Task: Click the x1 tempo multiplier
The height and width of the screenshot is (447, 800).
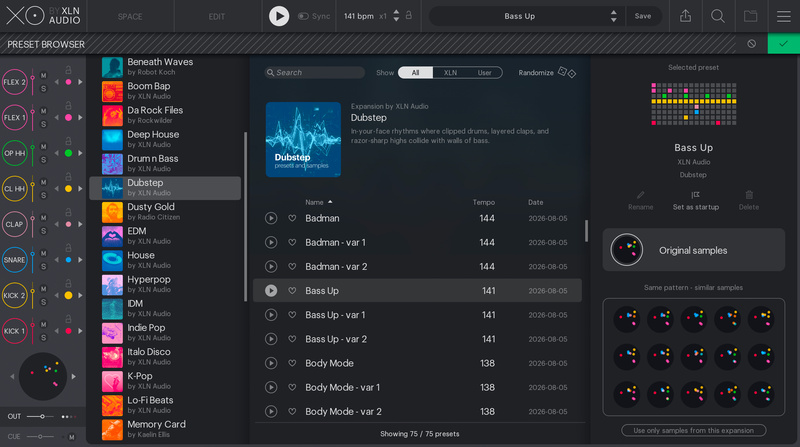Action: [x=383, y=16]
